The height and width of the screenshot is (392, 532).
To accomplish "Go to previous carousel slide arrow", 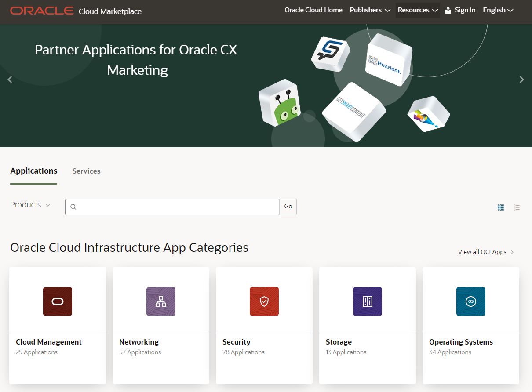I will [x=10, y=80].
